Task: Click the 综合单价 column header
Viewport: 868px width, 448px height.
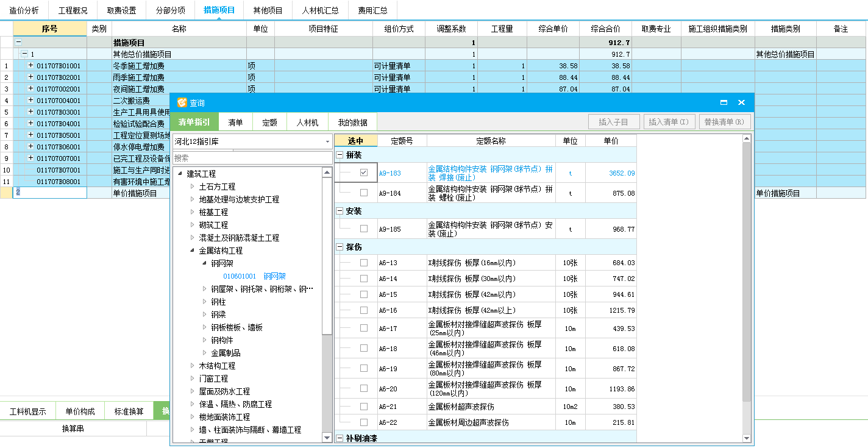Action: pyautogui.click(x=553, y=29)
